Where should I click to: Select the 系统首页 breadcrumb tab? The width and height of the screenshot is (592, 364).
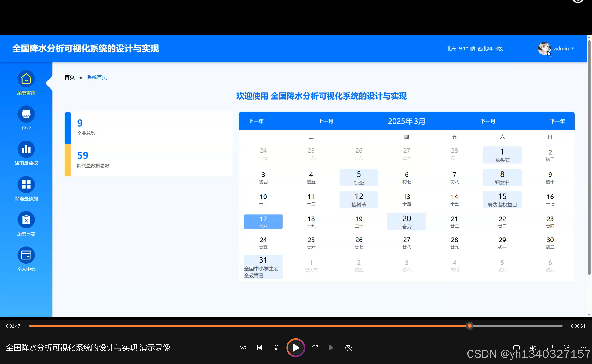(x=97, y=77)
